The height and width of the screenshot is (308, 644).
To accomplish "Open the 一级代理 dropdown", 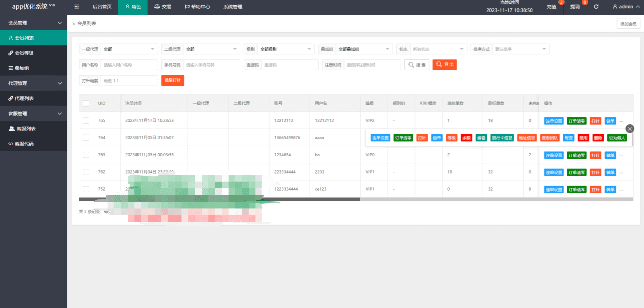I will [x=129, y=49].
